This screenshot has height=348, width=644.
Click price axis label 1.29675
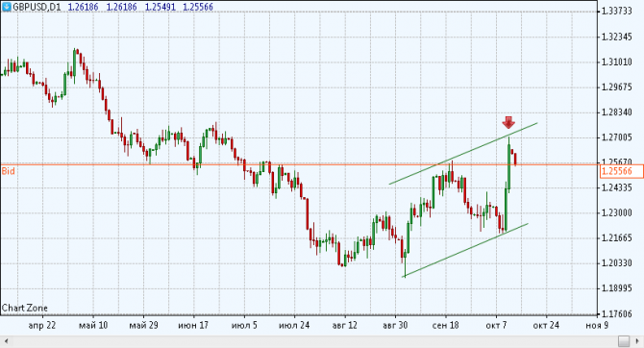point(617,87)
